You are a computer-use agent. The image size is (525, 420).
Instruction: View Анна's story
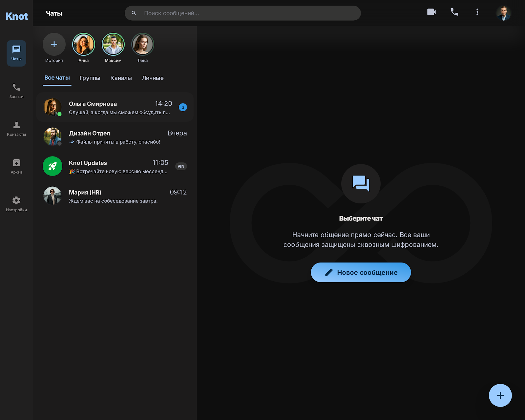tap(84, 44)
